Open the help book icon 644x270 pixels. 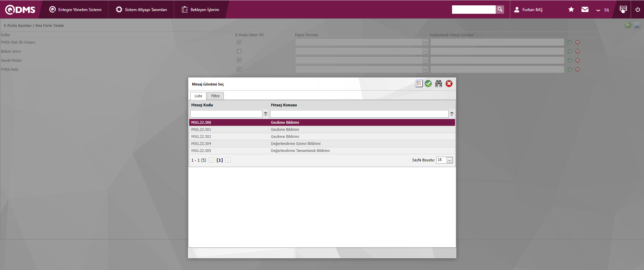coord(623,9)
